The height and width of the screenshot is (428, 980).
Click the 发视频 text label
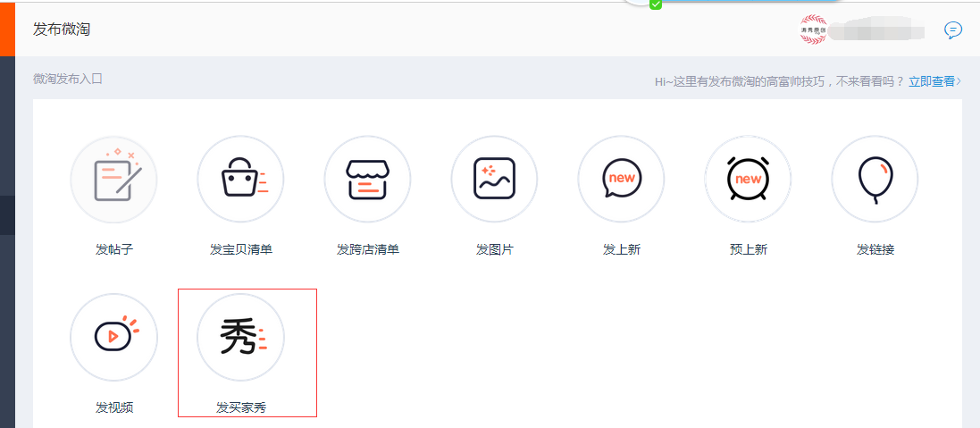[113, 407]
